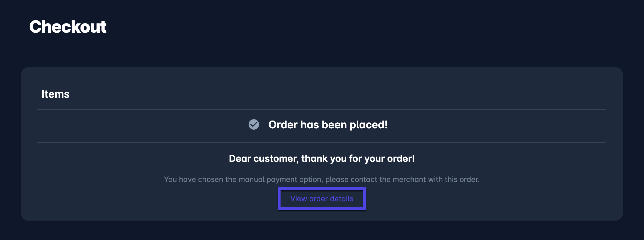This screenshot has height=240, width=644.
Task: Click the 'Dear customer, thank you' headline
Action: 322,158
